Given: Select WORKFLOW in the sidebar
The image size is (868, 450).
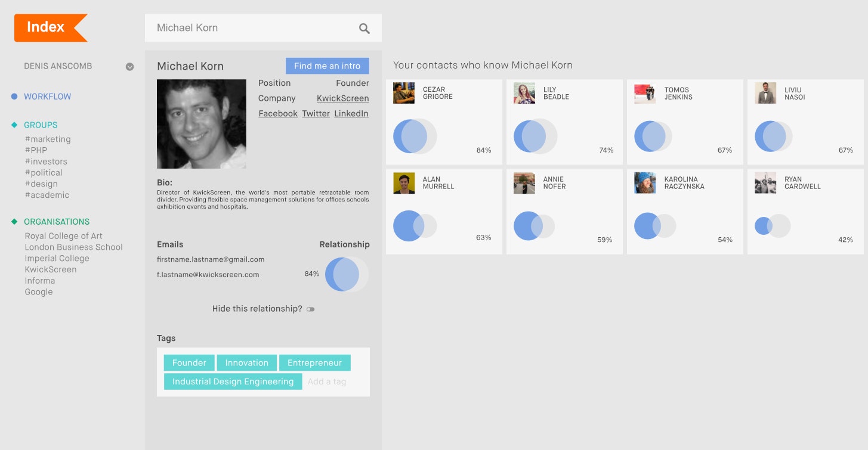Looking at the screenshot, I should [x=48, y=97].
